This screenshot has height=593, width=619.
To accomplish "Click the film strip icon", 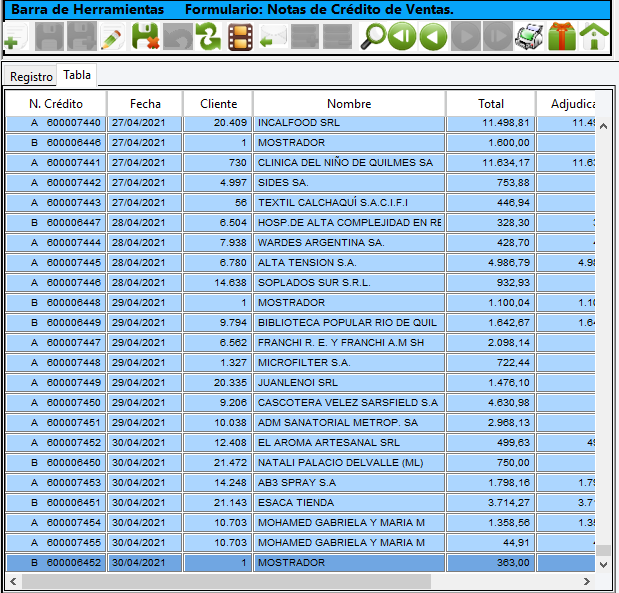I will (240, 37).
